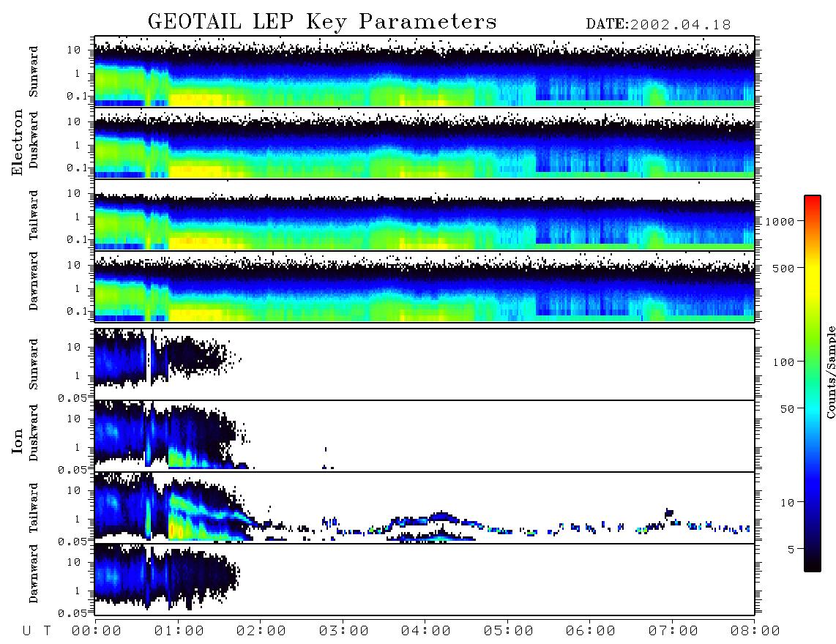
Task: Click the "03:00" time axis tick
Action: point(344,632)
